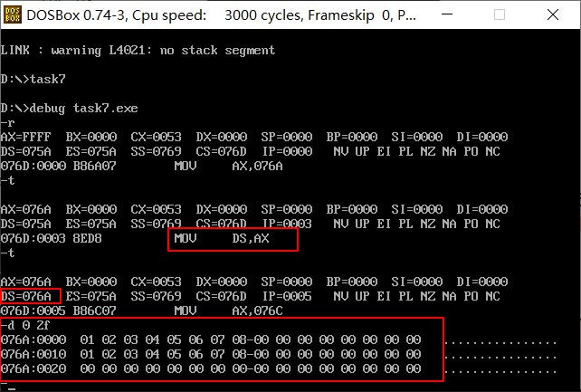Click the 'MOV AX,076A' instruction
The width and height of the screenshot is (581, 392).
228,166
